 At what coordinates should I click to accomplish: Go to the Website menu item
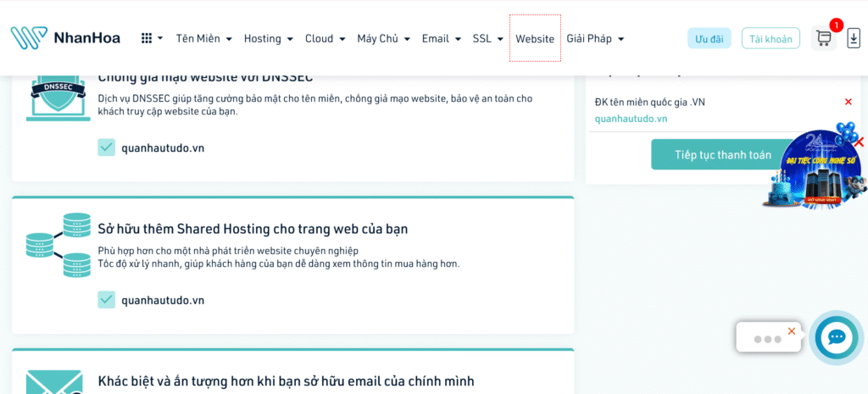coord(535,38)
